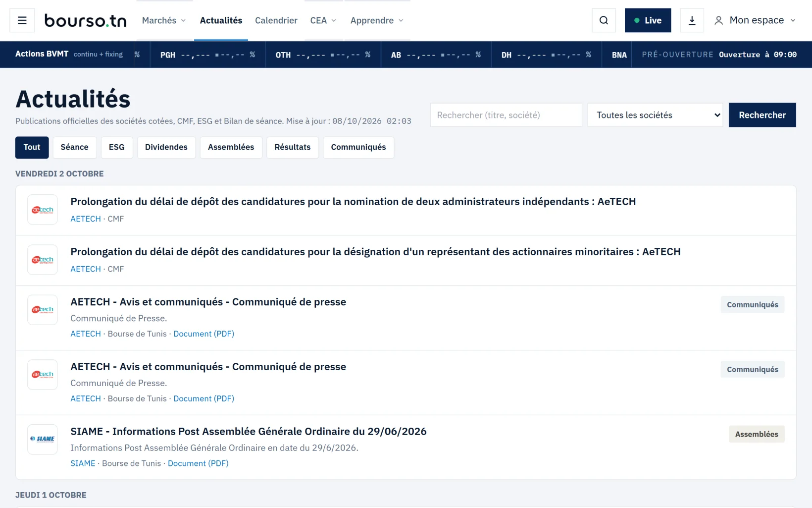This screenshot has height=508, width=812.
Task: Open the Calendrier page
Action: (x=276, y=20)
